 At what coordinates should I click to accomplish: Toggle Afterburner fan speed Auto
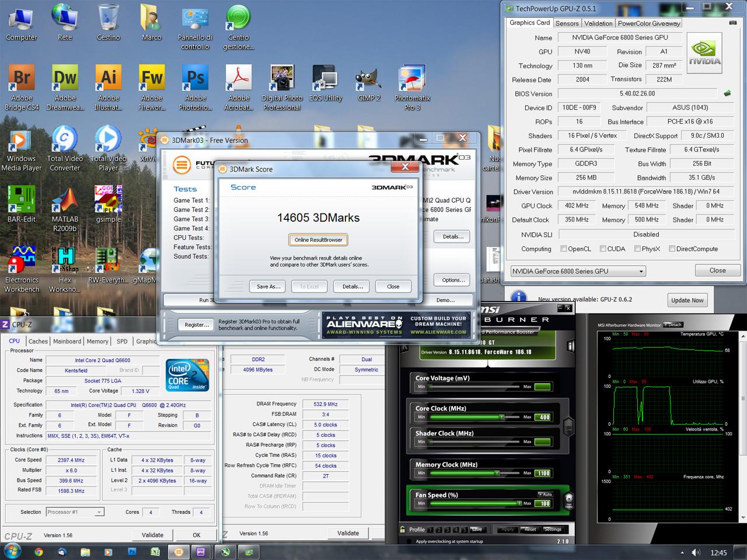point(546,495)
